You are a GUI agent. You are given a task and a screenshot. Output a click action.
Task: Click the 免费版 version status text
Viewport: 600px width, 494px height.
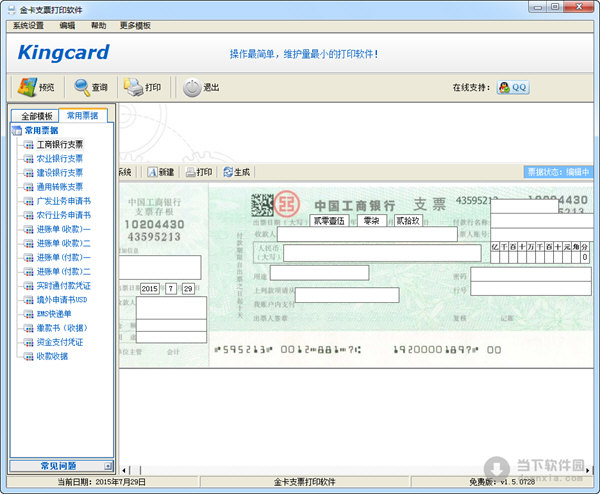(x=502, y=482)
